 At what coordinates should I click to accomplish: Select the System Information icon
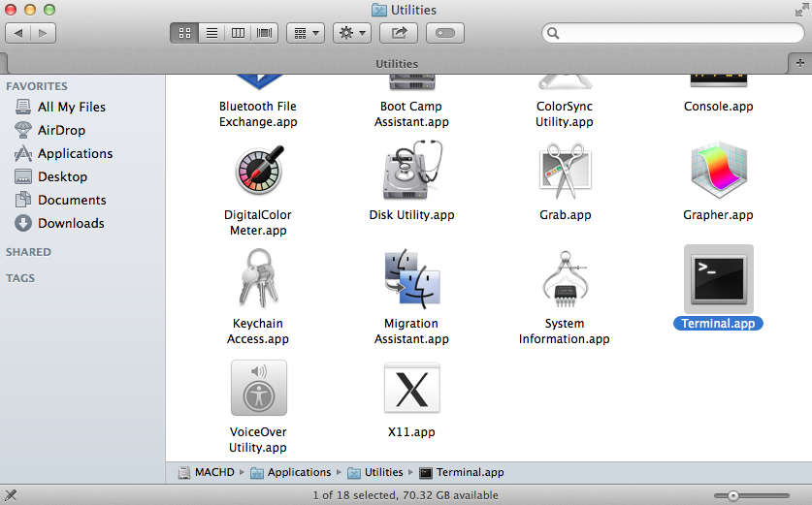pos(565,279)
